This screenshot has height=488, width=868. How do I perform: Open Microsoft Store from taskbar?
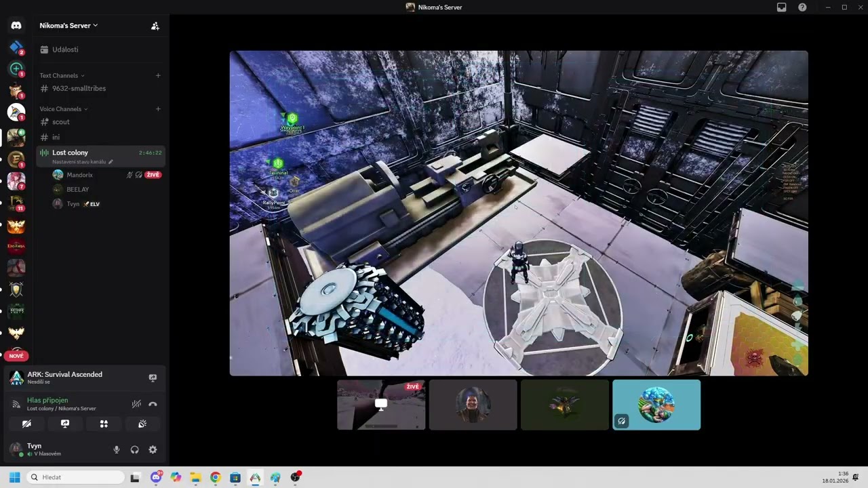(x=235, y=477)
